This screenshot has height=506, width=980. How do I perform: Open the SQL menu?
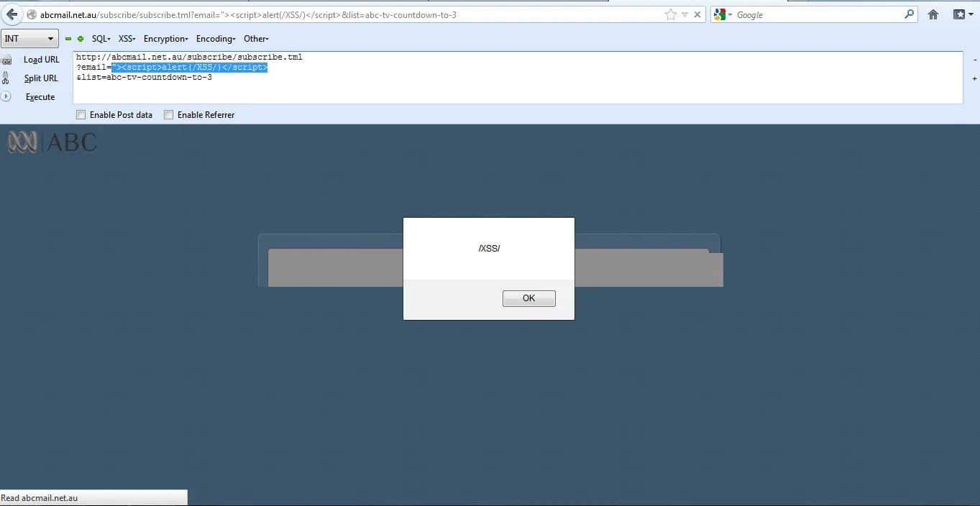point(101,39)
